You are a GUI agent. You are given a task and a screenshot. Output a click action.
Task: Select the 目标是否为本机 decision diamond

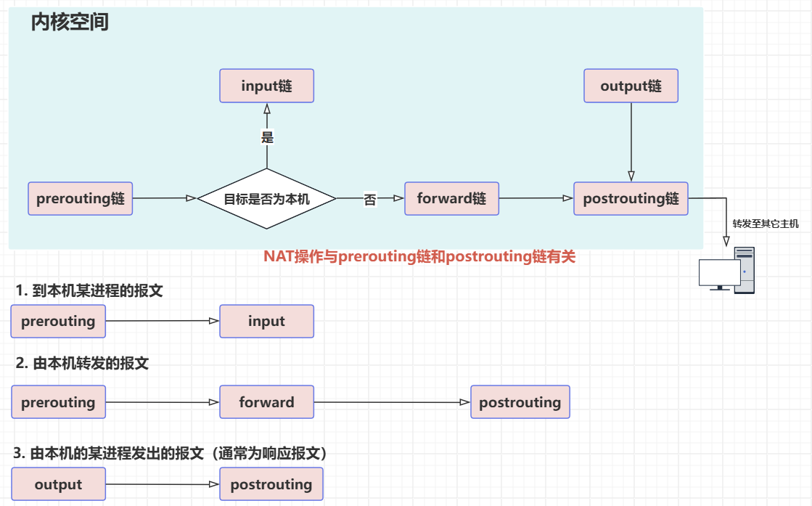point(267,198)
